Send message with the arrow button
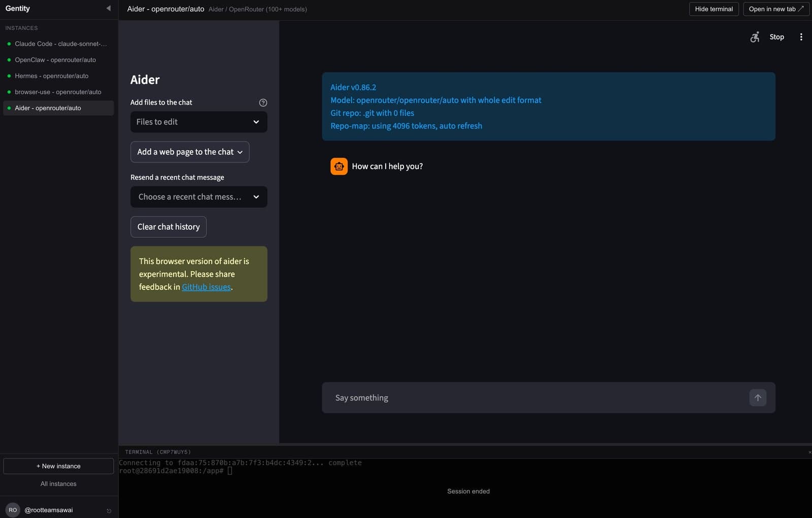This screenshot has width=812, height=518. pos(758,398)
